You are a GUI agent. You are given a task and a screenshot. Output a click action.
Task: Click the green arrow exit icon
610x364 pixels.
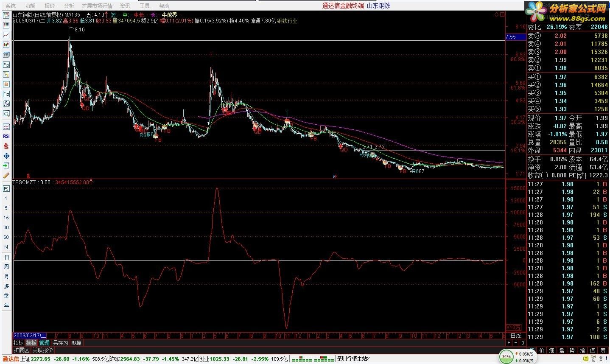(6, 165)
